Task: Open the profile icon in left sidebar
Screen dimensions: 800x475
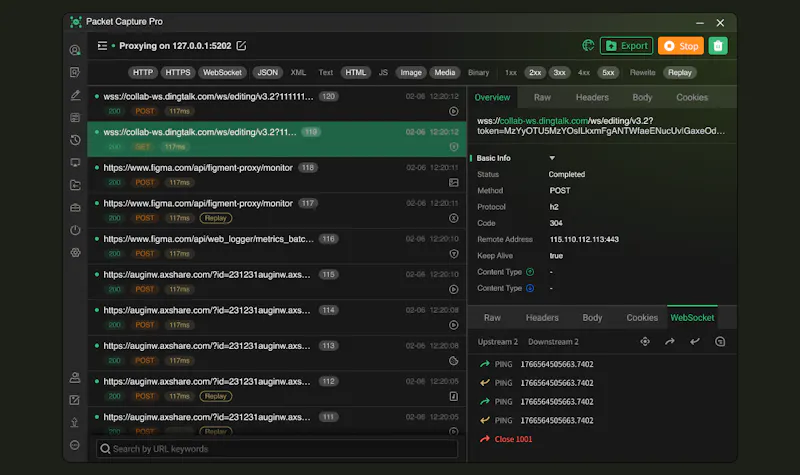Action: point(75,50)
